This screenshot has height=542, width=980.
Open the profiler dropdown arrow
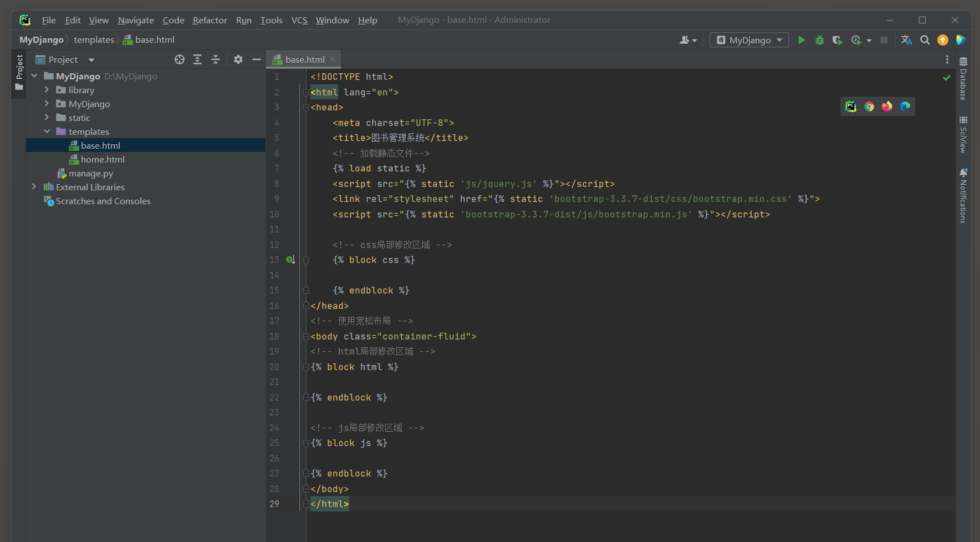pos(869,40)
